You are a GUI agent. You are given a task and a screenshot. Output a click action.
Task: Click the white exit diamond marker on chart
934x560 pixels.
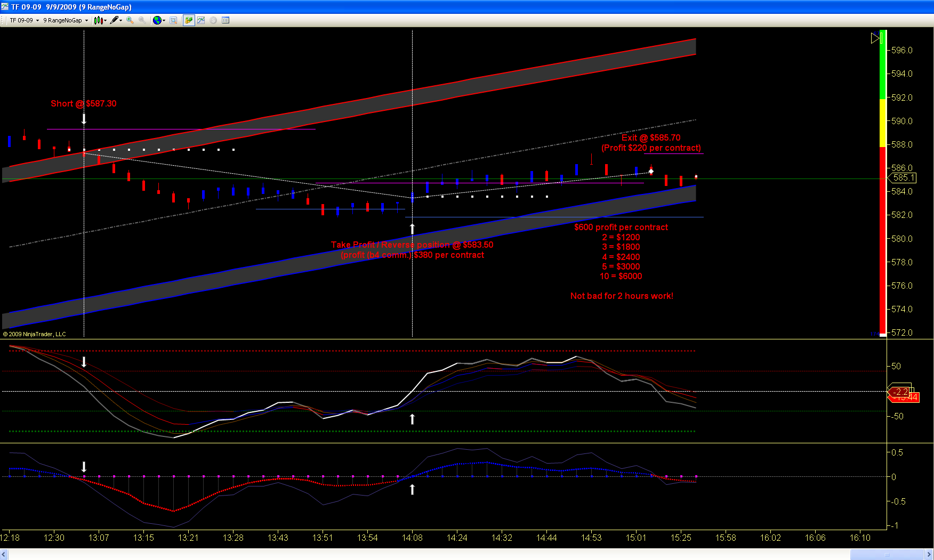click(651, 171)
